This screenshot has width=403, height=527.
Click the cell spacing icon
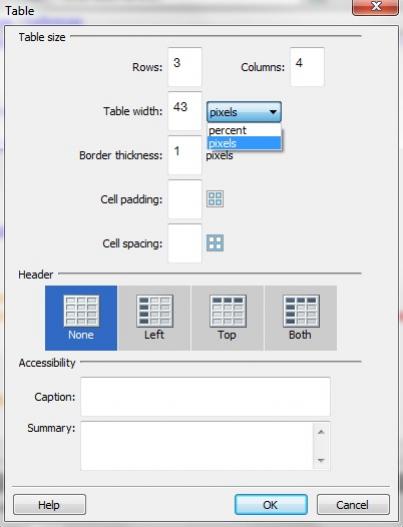[215, 243]
